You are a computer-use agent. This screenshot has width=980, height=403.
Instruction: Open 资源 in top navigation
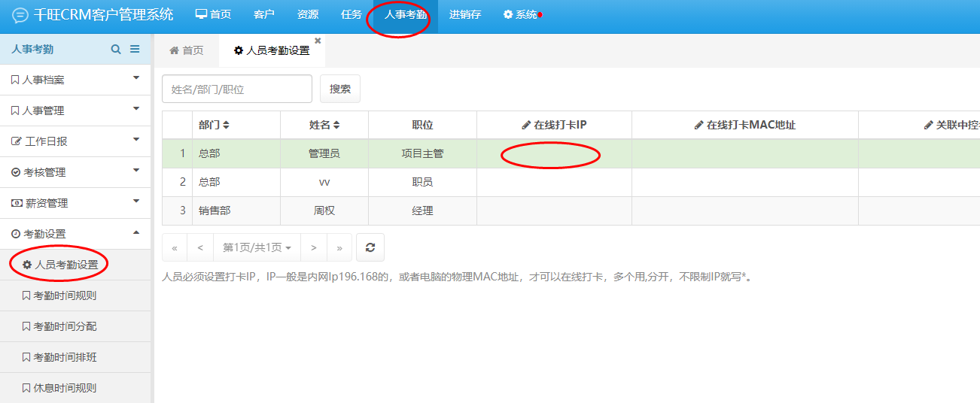(308, 15)
